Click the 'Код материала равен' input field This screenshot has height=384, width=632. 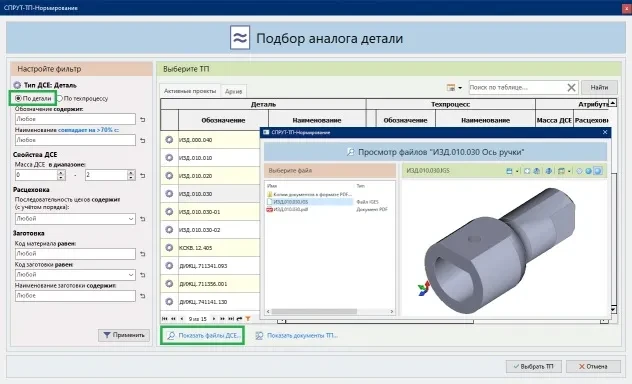75,254
